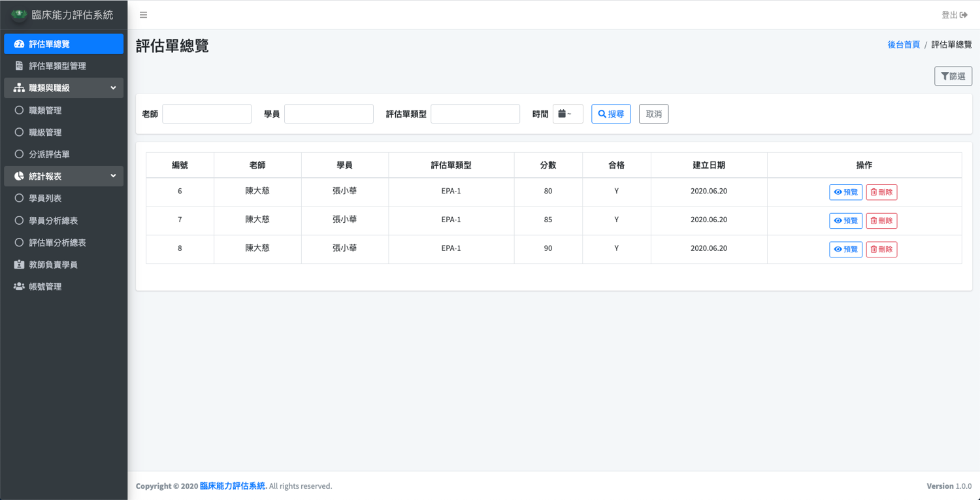Viewport: 980px width, 500px height.
Task: Open the 評估單總覽 menu item
Action: point(63,44)
